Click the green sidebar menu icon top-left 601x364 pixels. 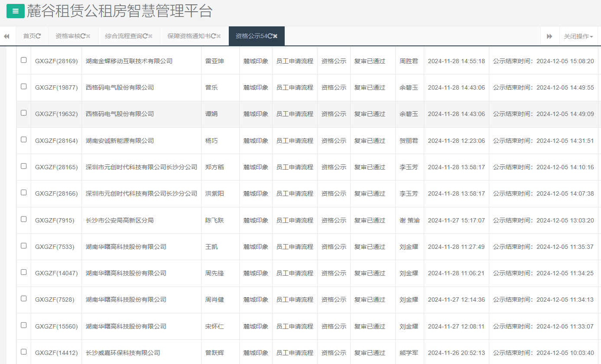[16, 11]
